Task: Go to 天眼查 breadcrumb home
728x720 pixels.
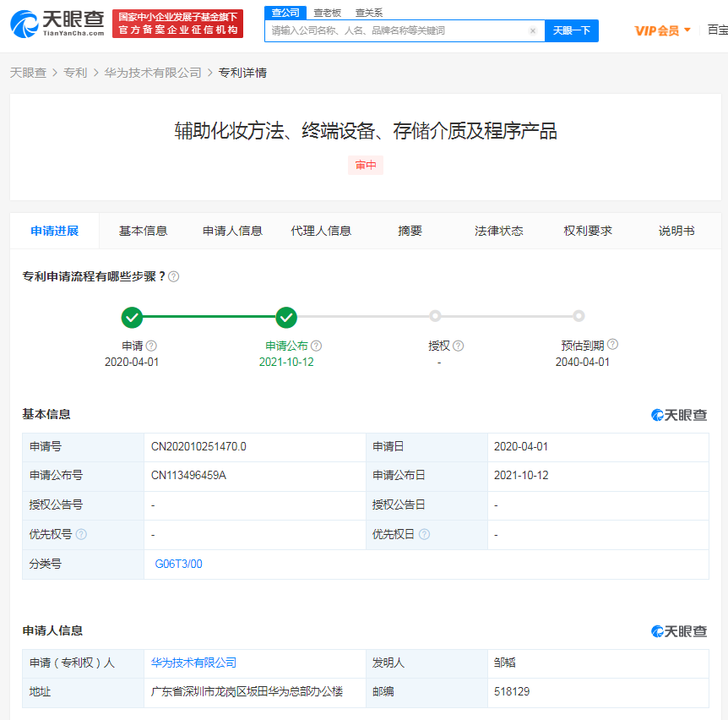Action: (29, 73)
